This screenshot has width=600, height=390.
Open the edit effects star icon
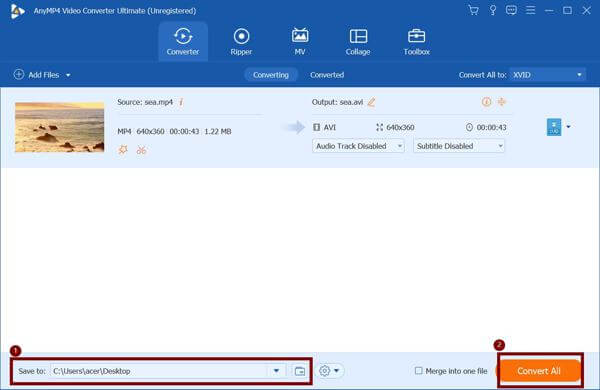click(123, 150)
